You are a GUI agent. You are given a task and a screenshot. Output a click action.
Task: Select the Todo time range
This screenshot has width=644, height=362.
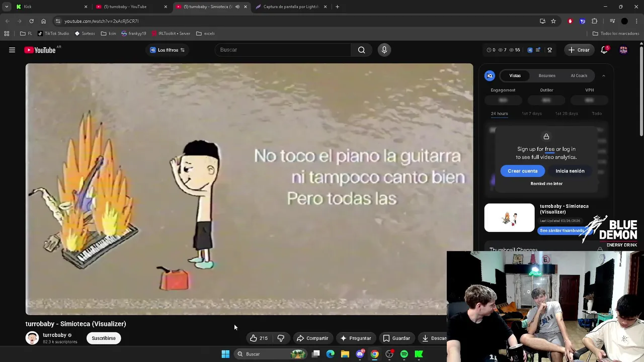[597, 113]
